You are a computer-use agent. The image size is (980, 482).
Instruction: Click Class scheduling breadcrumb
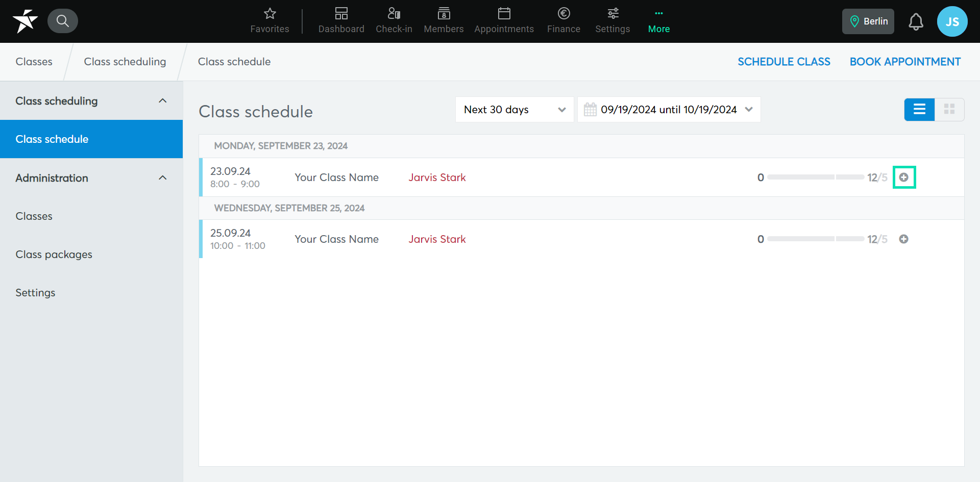click(x=125, y=62)
